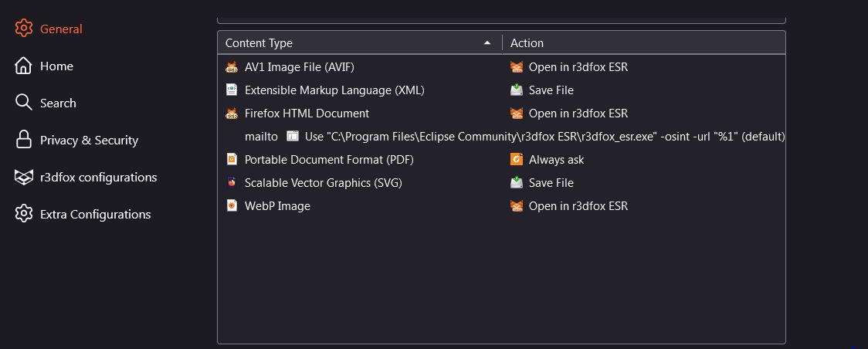Click the r3dfox configurations fox icon
The width and height of the screenshot is (868, 349).
(x=23, y=177)
